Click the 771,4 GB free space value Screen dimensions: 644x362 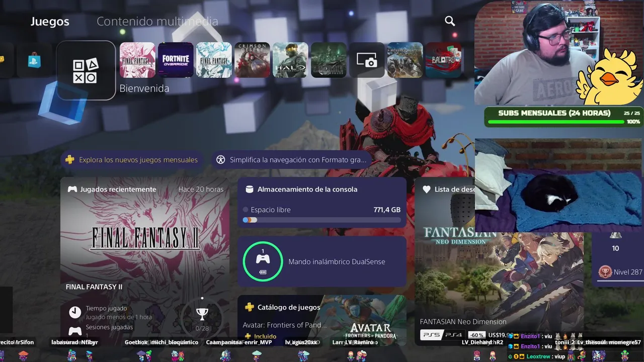coord(387,210)
